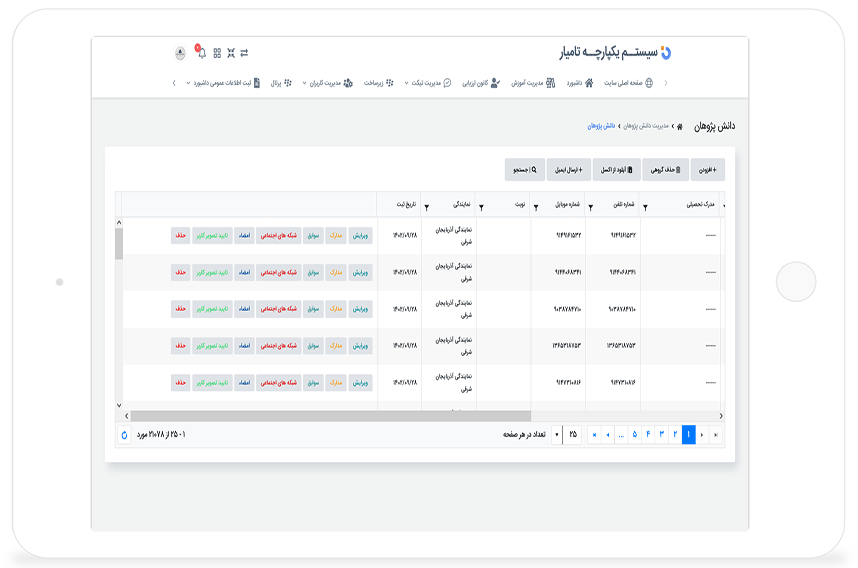Click the home icon in breadcrumb
Screen dimensions: 858x568
pyautogui.click(x=679, y=127)
